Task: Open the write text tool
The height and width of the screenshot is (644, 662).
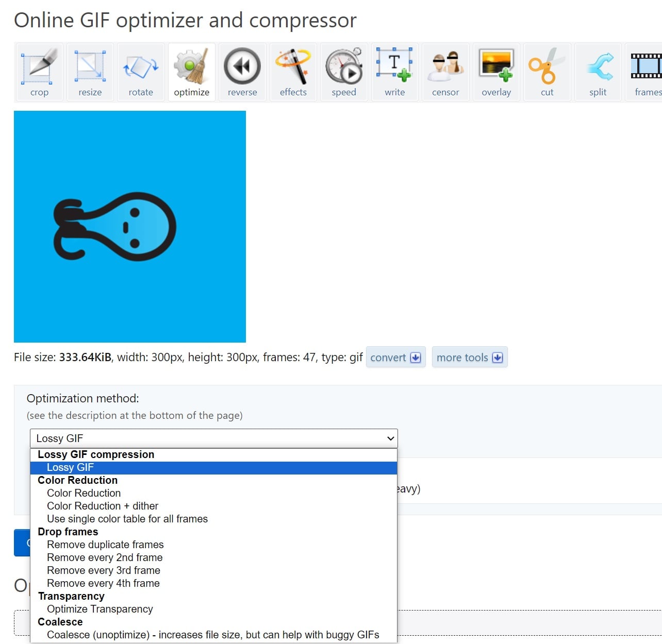Action: tap(395, 73)
